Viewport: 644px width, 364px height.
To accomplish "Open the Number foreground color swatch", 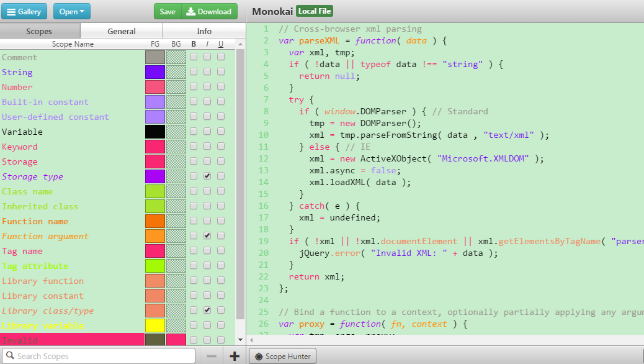I will tap(155, 87).
